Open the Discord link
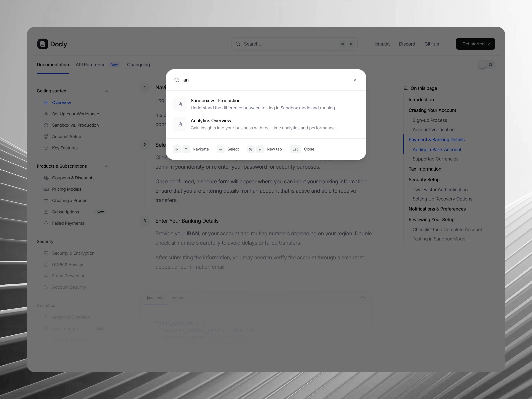Image resolution: width=532 pixels, height=399 pixels. point(407,44)
